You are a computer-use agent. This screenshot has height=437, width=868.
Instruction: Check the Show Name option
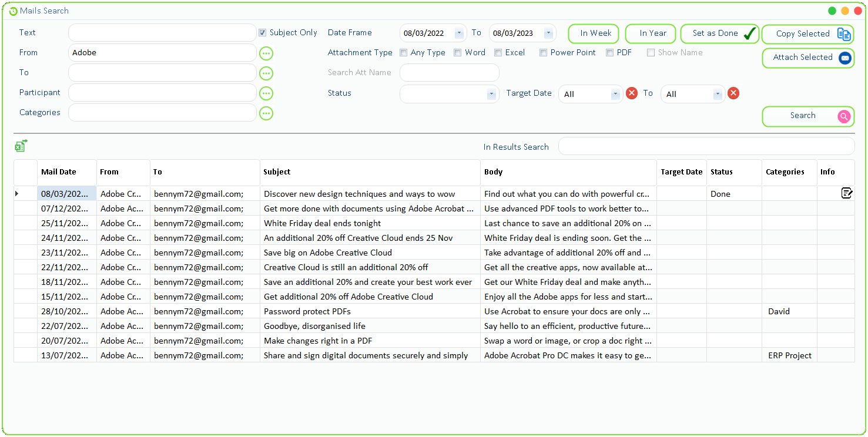tap(651, 52)
